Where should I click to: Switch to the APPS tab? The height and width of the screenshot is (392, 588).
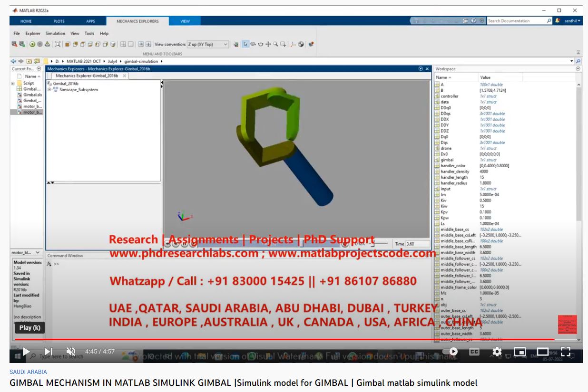pos(90,21)
